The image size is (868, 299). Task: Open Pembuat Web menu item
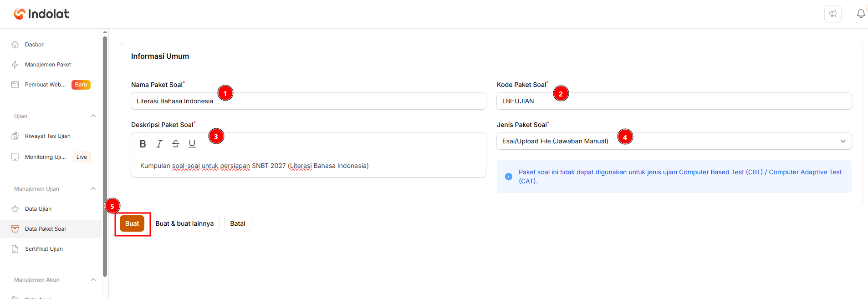(x=51, y=85)
